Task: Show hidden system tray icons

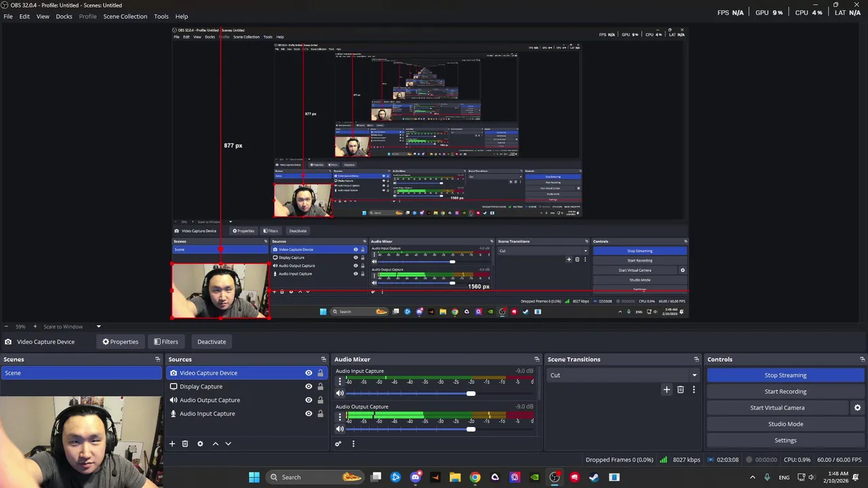Action: pos(752,477)
